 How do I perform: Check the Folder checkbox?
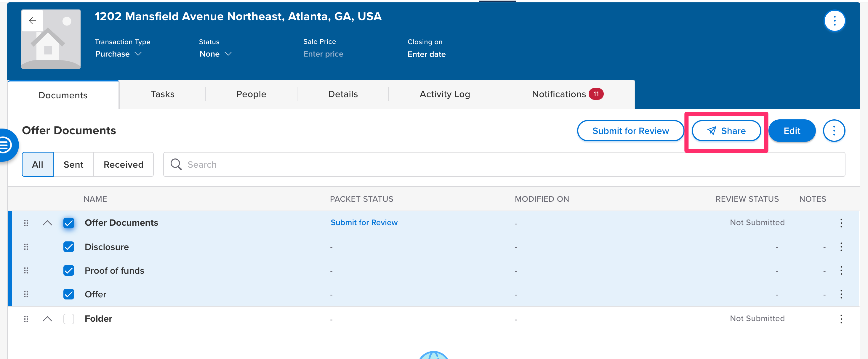point(69,319)
